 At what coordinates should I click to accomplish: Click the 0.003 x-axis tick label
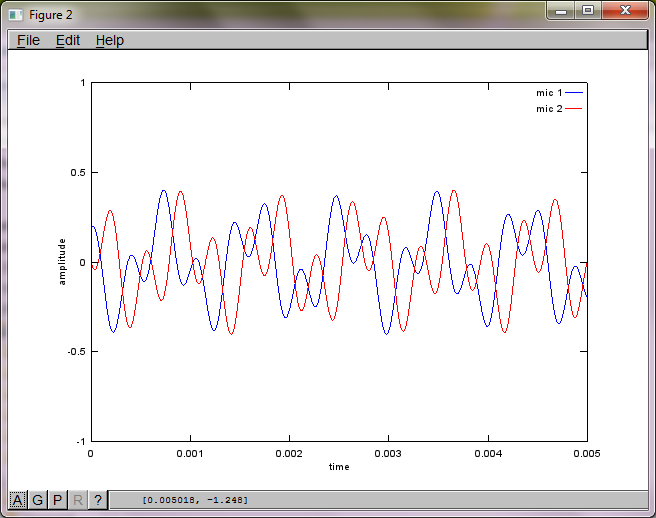point(388,453)
